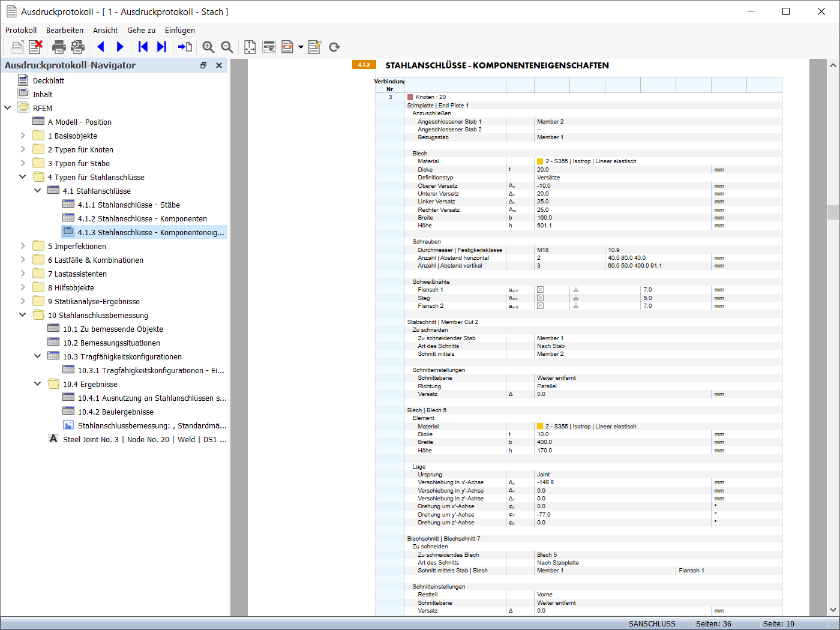840x630 pixels.
Task: Collapse 10.4 Ergebnisse folder
Action: (38, 384)
